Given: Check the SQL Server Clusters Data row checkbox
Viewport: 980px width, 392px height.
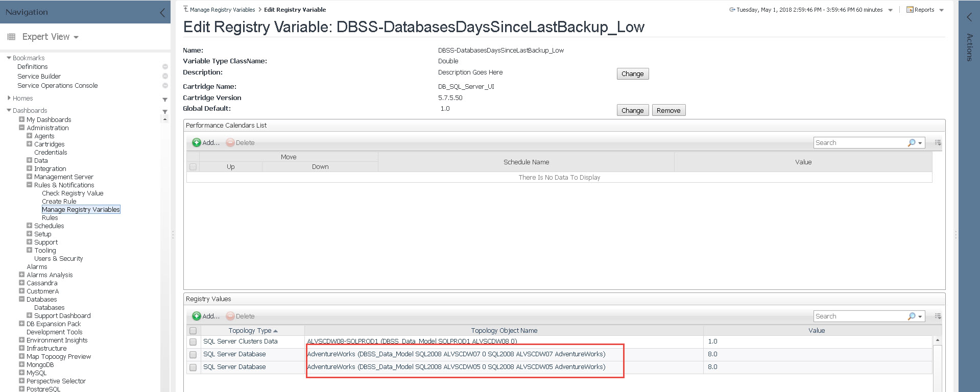Looking at the screenshot, I should click(x=193, y=342).
